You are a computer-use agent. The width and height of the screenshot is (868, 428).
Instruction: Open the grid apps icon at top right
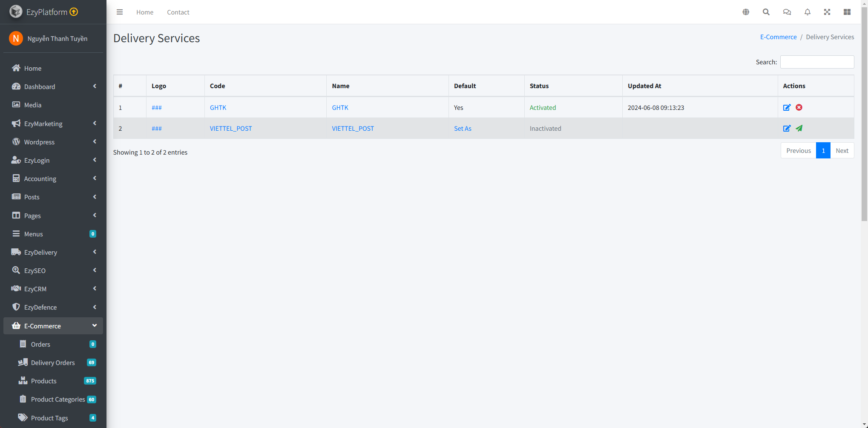847,12
